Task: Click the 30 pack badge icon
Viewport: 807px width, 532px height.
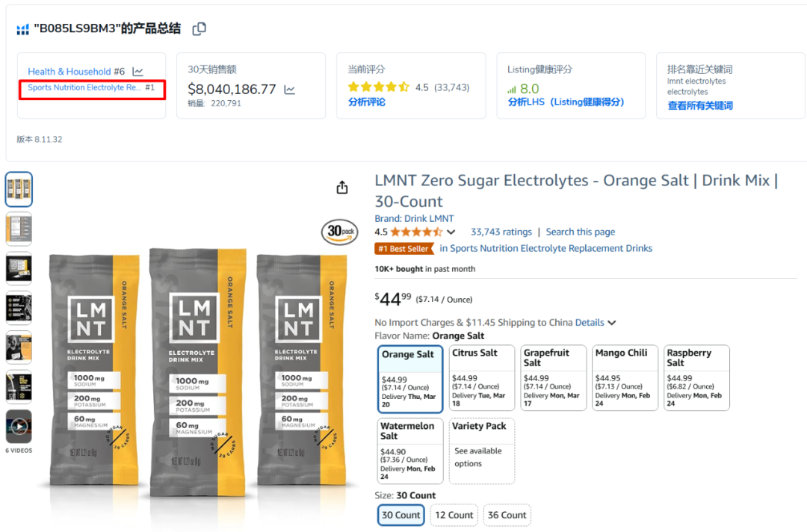Action: [x=340, y=232]
